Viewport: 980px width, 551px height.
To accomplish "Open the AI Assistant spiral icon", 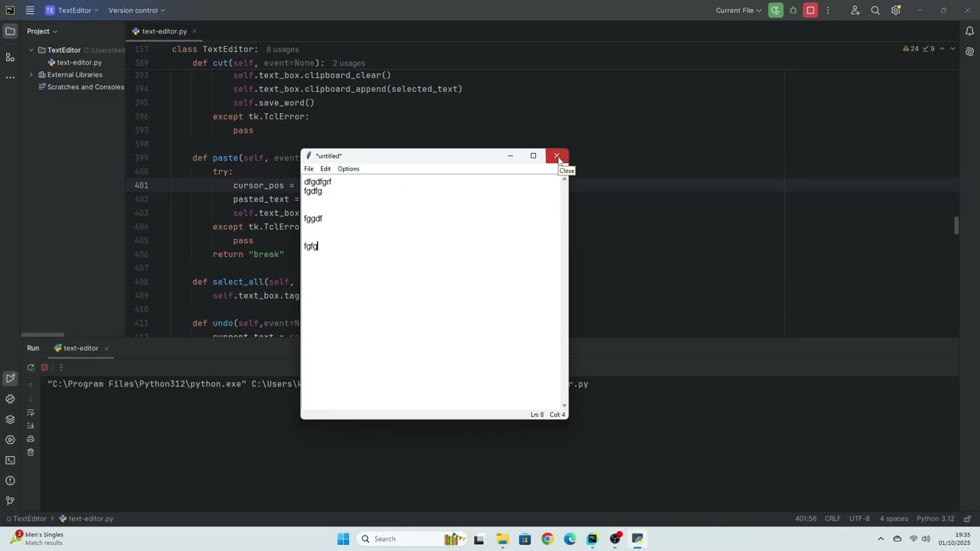I will tap(969, 52).
